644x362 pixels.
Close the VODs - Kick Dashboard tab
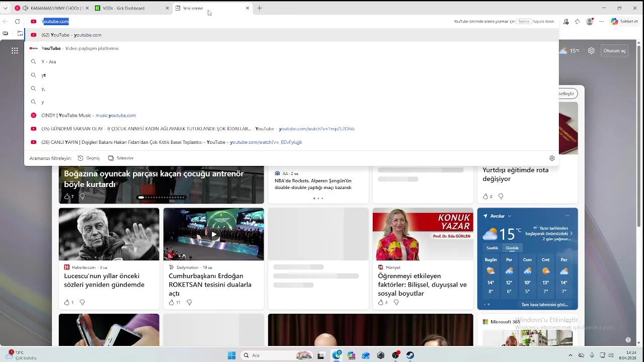[x=167, y=8]
